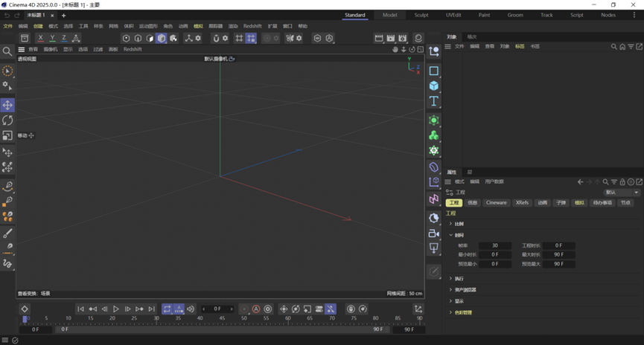Toggle autokeying button in timeline

(256, 309)
